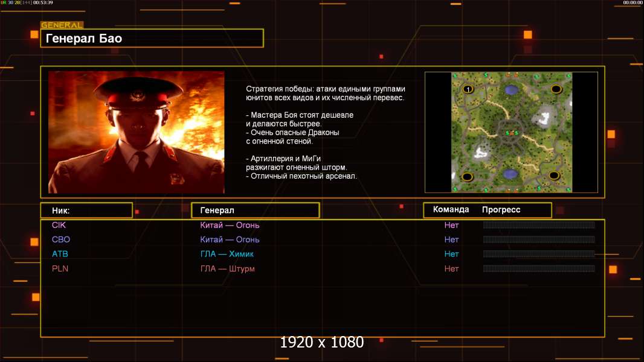Click team value "Нет" for CIK
This screenshot has height=362, width=644.
point(451,225)
